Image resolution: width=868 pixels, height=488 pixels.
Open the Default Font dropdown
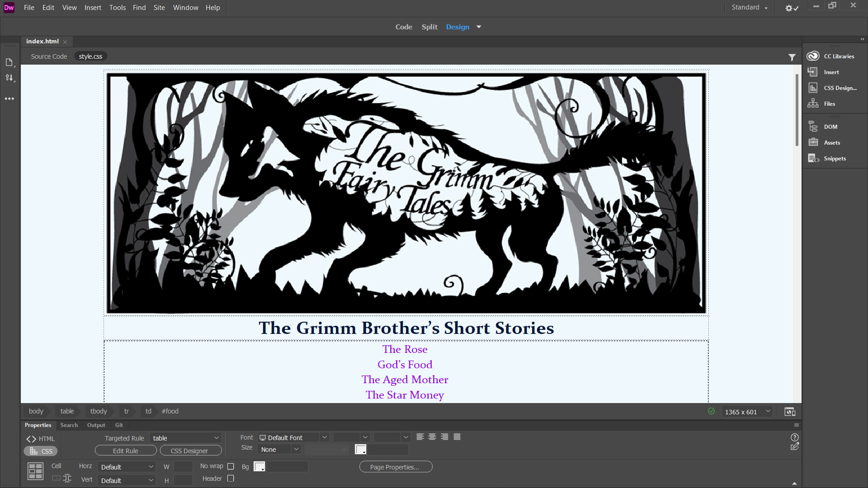[x=293, y=437]
